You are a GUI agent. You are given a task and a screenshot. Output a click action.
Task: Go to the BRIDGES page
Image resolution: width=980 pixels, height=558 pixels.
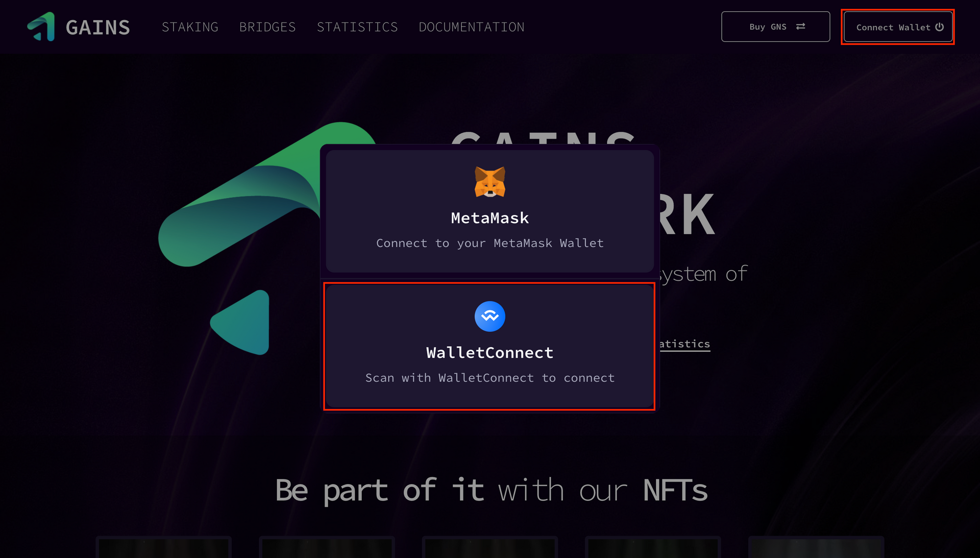click(268, 27)
